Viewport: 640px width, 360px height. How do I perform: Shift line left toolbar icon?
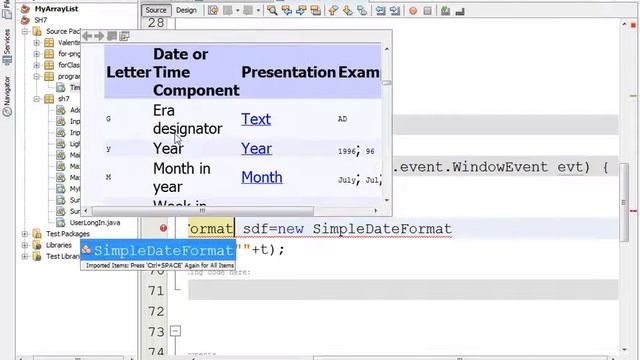[380, 11]
